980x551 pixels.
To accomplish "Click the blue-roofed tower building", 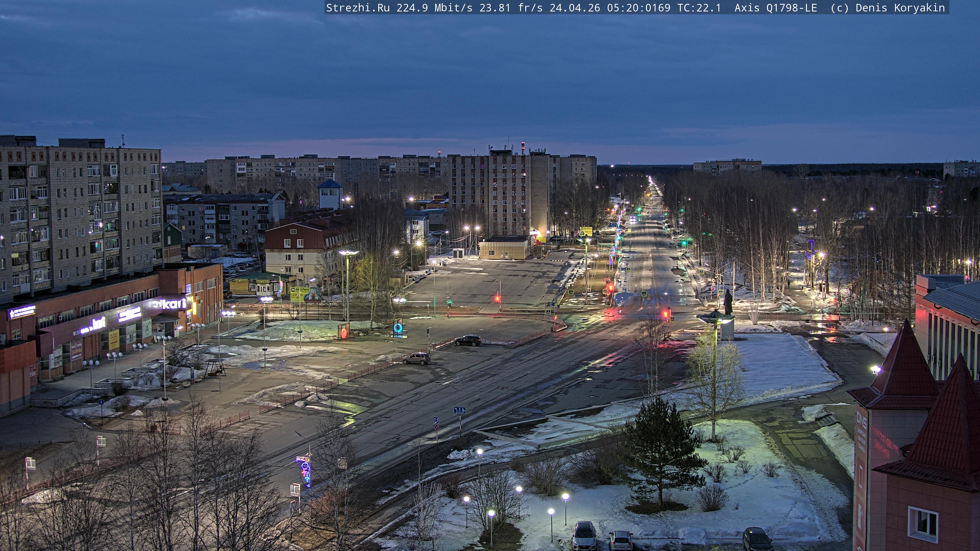I will (x=330, y=194).
